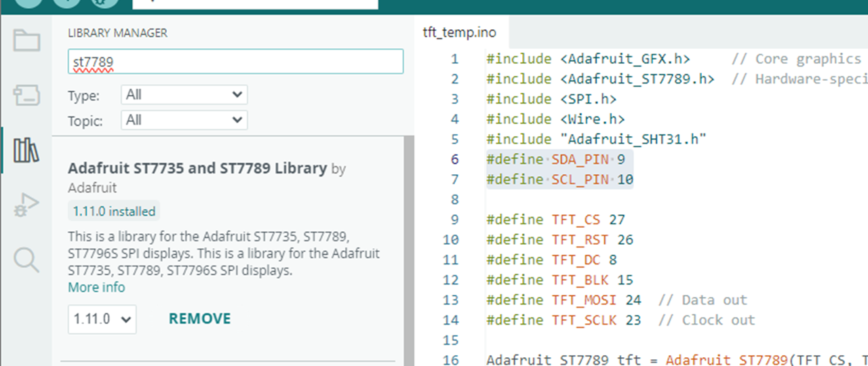Click the TFT_MOSI 24 define line

click(x=564, y=300)
